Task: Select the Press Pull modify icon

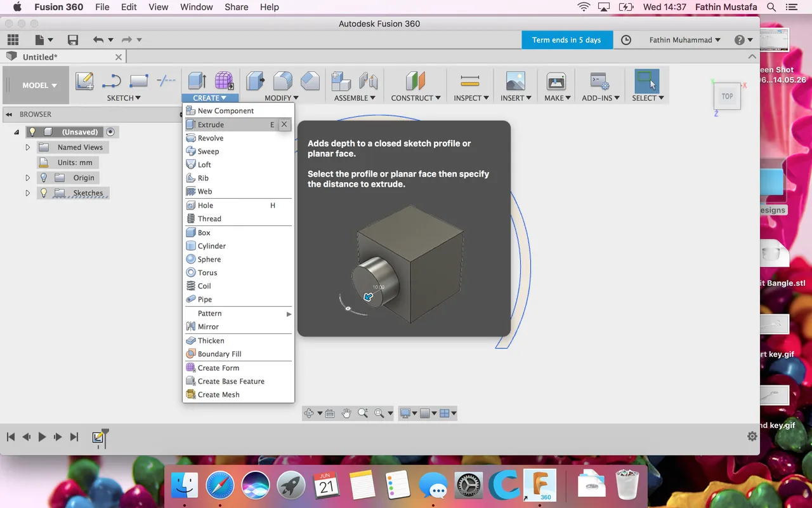Action: click(x=256, y=81)
